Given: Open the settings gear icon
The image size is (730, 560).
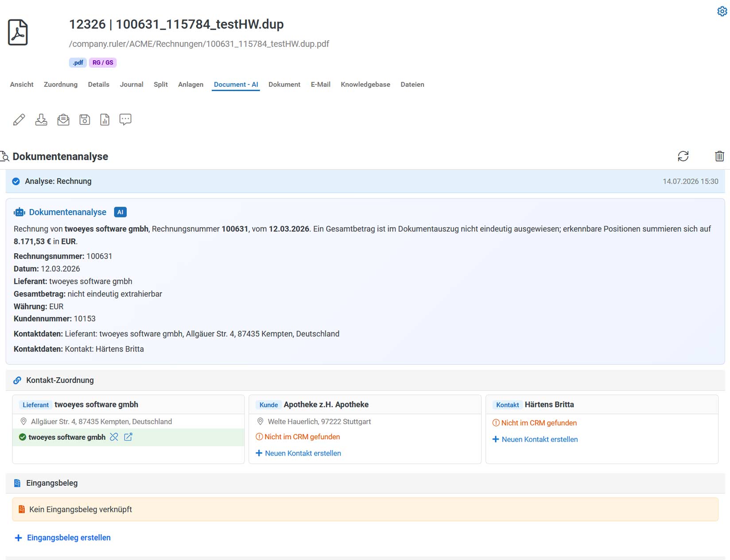Looking at the screenshot, I should pyautogui.click(x=722, y=11).
